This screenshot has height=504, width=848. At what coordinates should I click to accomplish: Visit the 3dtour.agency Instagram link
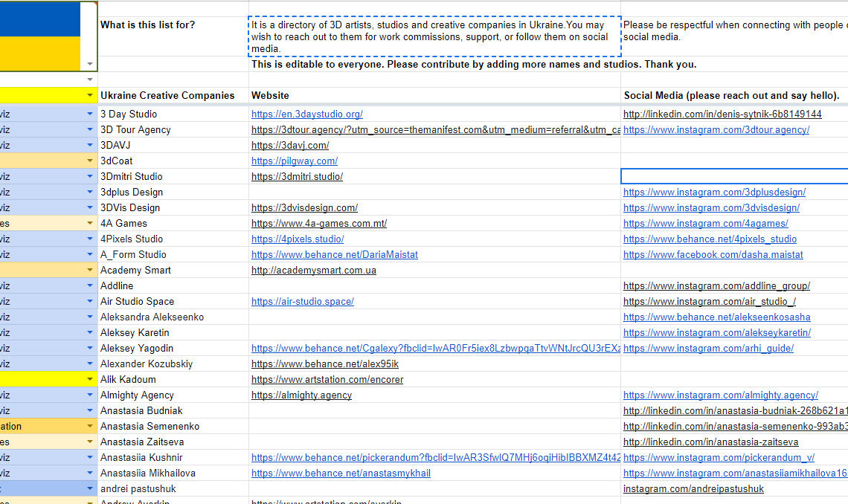[x=716, y=129]
